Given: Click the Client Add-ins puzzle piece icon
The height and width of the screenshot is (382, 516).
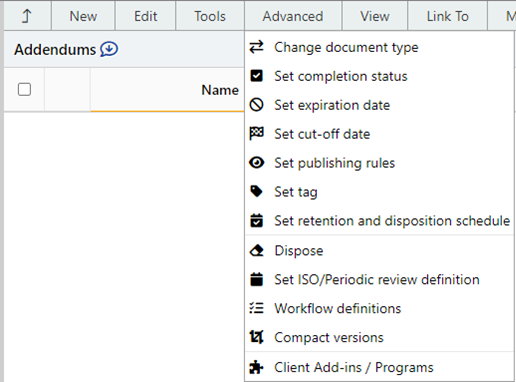Looking at the screenshot, I should coord(256,367).
